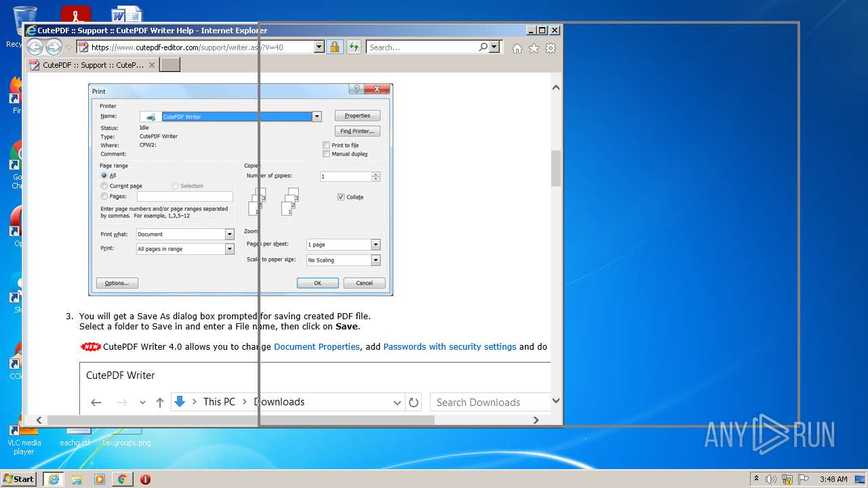Open search provider dropdown arrow
Viewport: 868px width, 488px height.
[x=494, y=47]
